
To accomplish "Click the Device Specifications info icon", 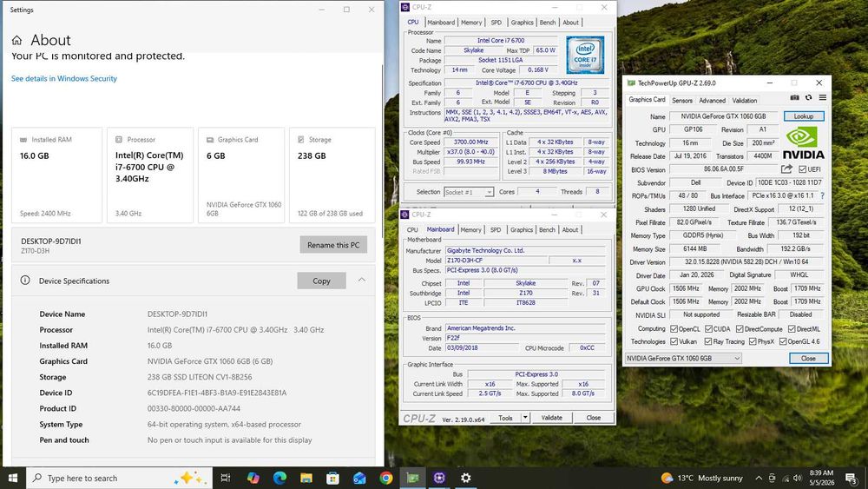I will pyautogui.click(x=25, y=281).
